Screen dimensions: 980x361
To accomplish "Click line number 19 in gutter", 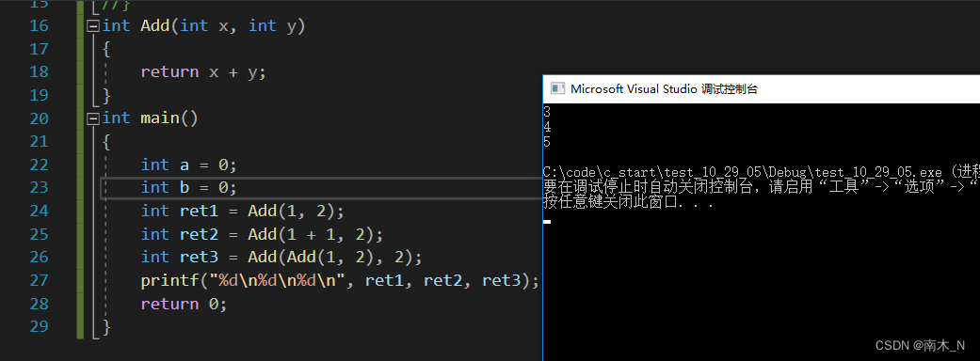I will [39, 96].
